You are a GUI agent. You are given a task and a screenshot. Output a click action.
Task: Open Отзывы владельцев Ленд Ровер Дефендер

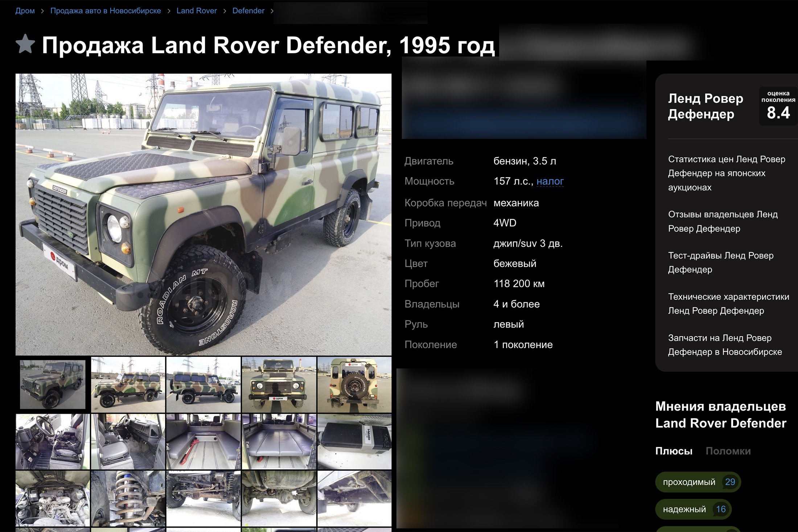pos(723,221)
